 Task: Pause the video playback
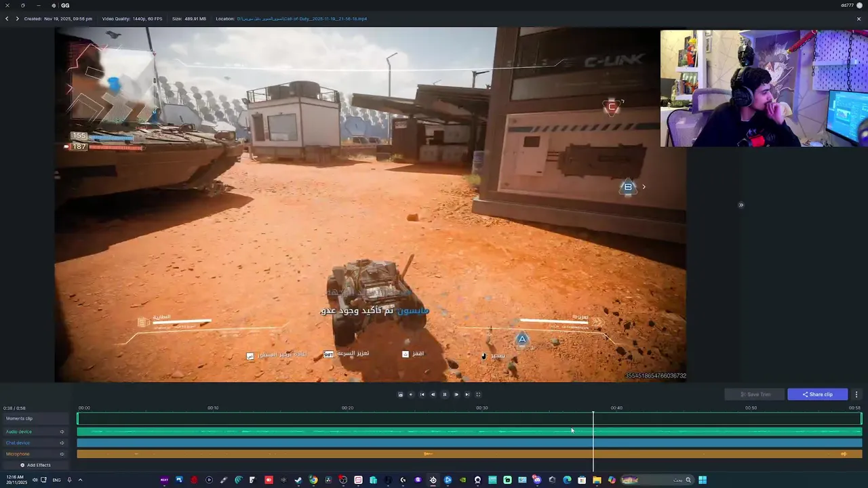click(x=445, y=394)
